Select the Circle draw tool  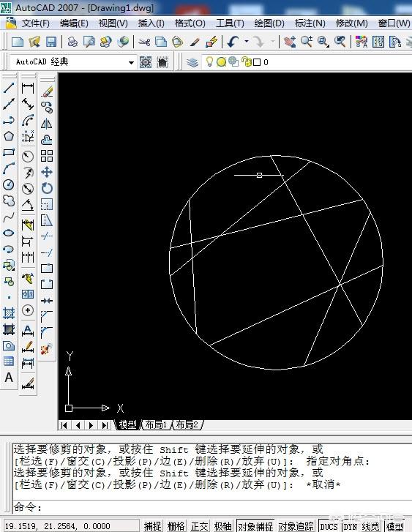point(9,185)
